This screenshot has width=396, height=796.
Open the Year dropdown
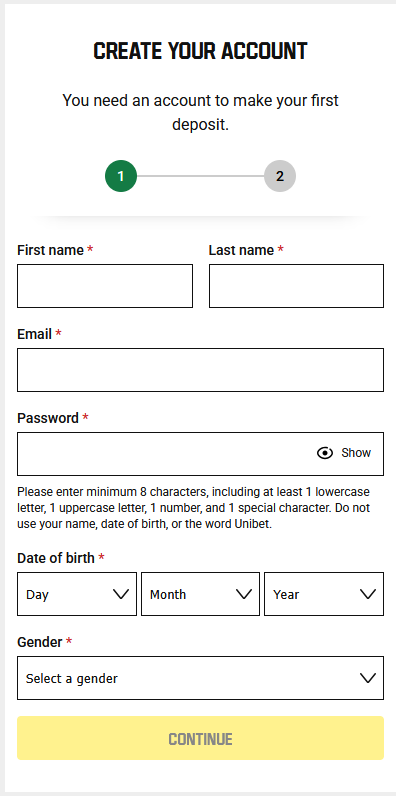pyautogui.click(x=324, y=594)
